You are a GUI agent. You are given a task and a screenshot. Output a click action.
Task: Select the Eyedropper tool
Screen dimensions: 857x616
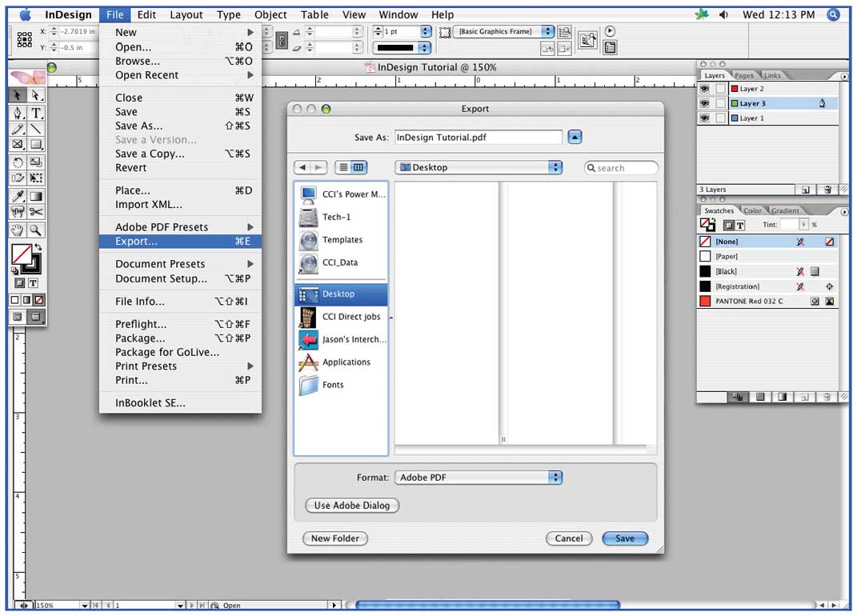coord(18,196)
